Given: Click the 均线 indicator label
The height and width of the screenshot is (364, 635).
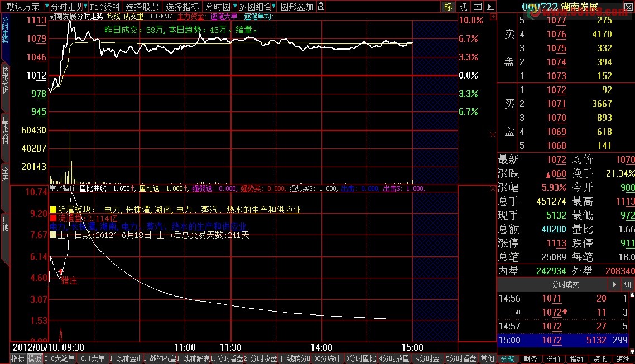Looking at the screenshot, I should 113,16.
